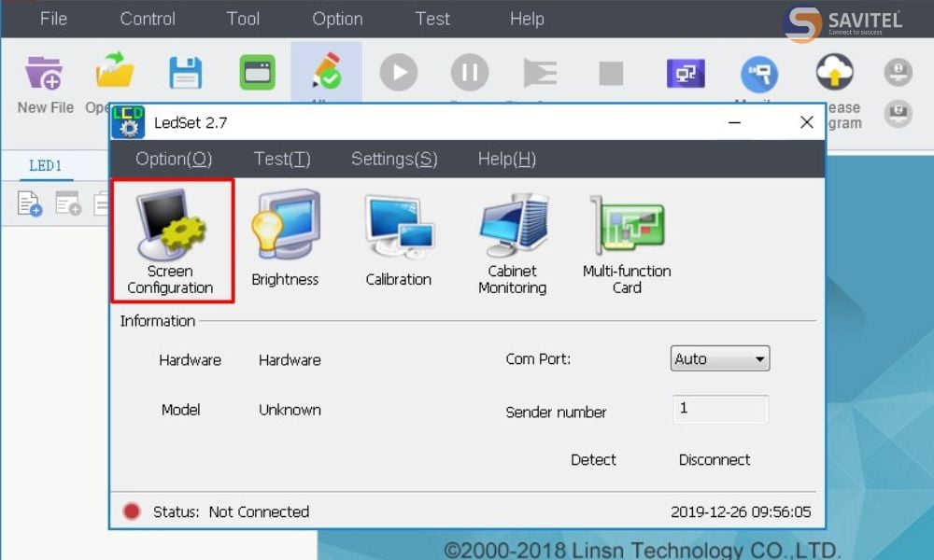This screenshot has height=560, width=934.
Task: Open the Control menu
Action: point(148,19)
